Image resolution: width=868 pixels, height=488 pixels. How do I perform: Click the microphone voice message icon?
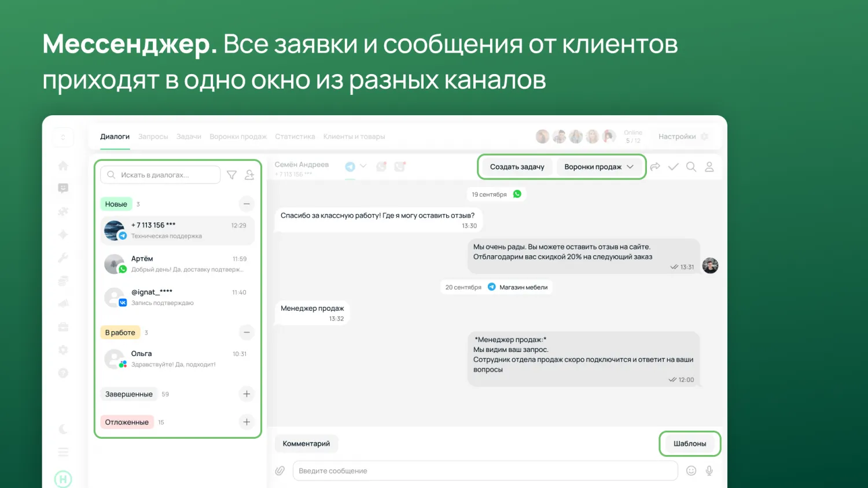click(x=709, y=471)
